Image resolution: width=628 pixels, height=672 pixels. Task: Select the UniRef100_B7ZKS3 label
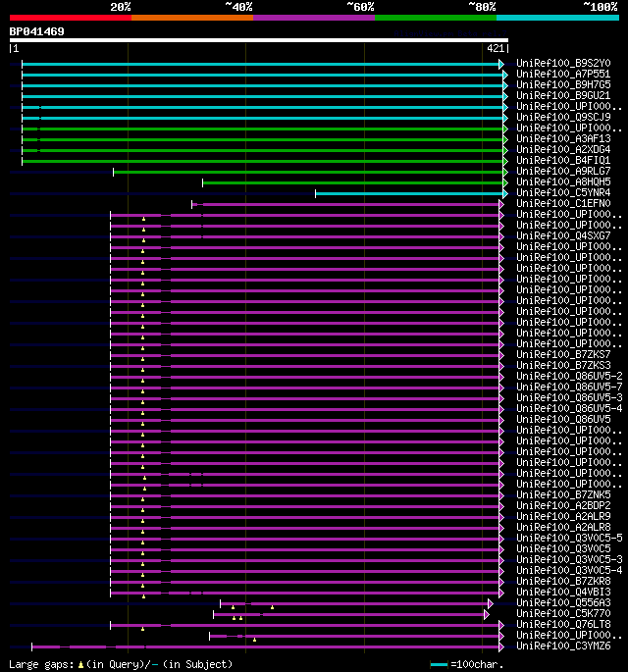point(563,365)
